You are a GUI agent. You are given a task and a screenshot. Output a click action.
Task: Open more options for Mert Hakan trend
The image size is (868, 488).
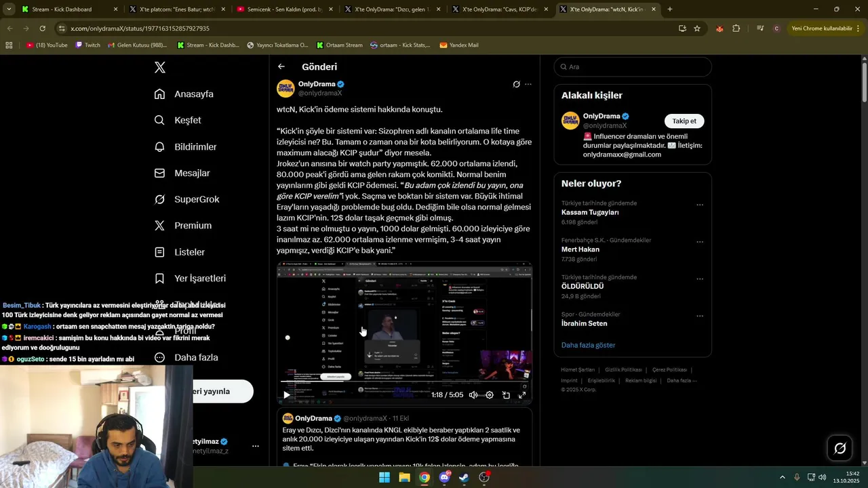[x=700, y=242]
